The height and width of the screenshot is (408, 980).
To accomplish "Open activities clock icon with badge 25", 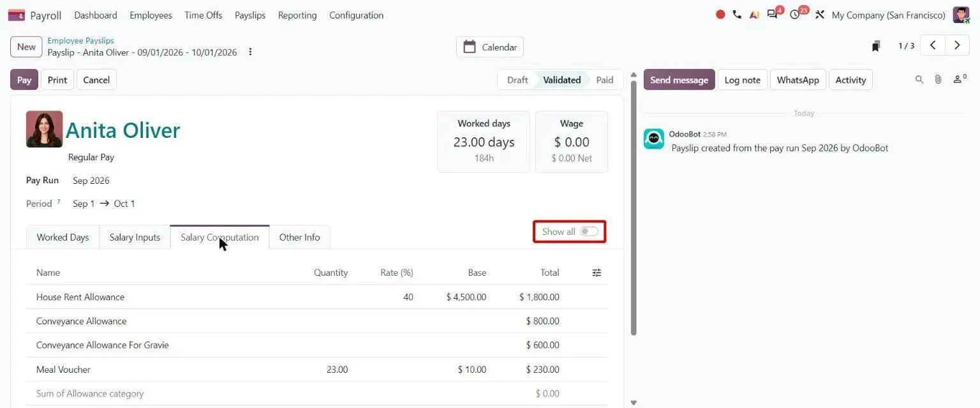I will (x=795, y=15).
